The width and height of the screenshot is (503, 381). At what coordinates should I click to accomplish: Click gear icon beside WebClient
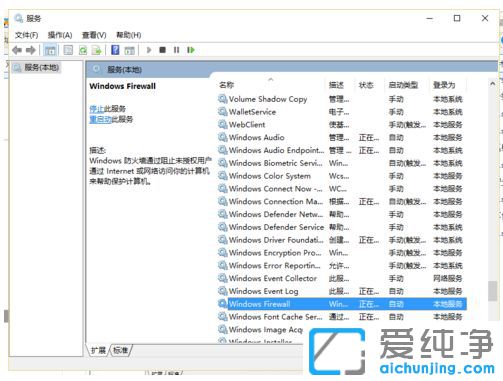[222, 124]
